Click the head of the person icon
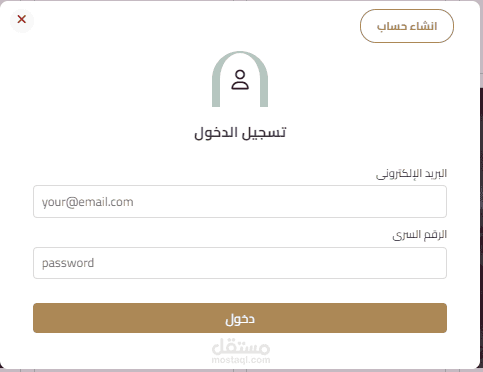Viewport: 483px width, 372px height. click(x=240, y=75)
